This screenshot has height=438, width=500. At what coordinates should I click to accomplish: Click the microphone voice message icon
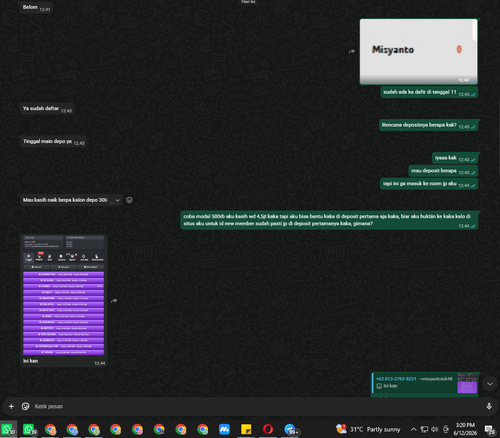coord(489,406)
